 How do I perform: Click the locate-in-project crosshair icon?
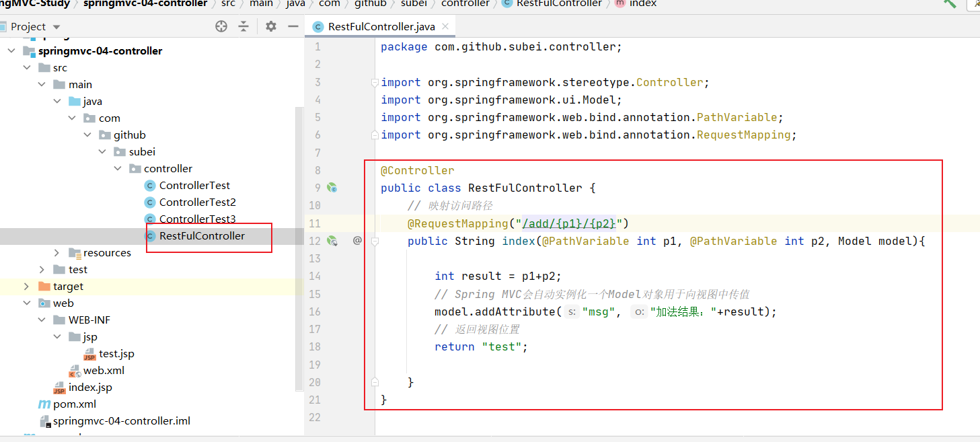click(x=221, y=26)
